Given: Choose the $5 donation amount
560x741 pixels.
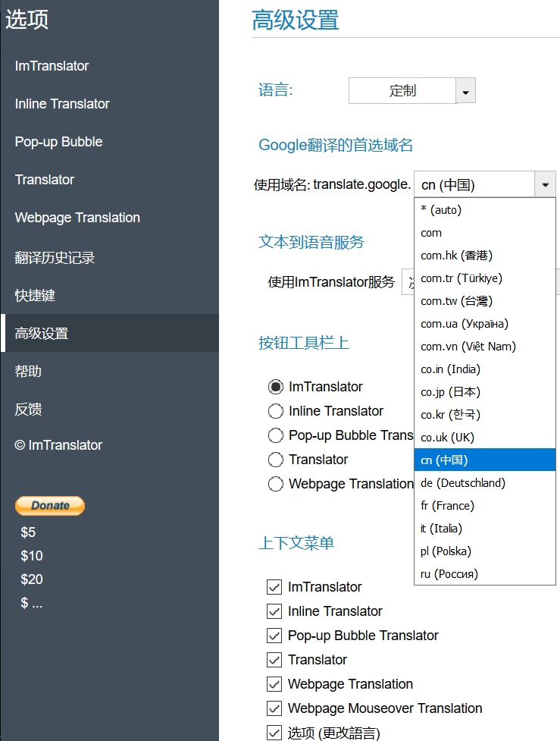Looking at the screenshot, I should (x=28, y=532).
